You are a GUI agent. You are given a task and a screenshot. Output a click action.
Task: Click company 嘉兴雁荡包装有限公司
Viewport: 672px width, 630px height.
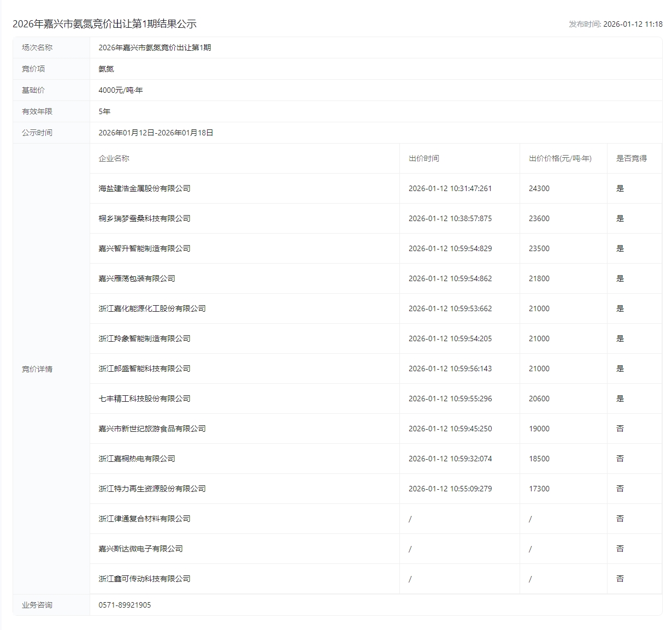[x=137, y=278]
